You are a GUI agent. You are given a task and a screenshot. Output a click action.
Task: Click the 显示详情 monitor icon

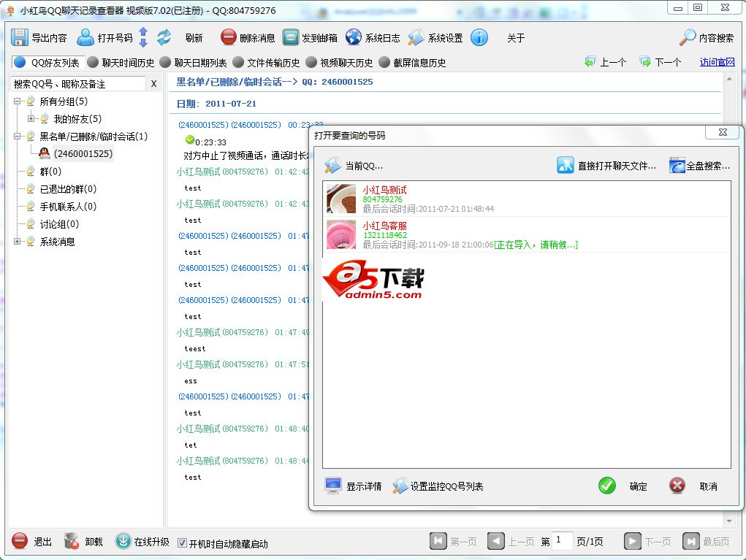coord(333,486)
